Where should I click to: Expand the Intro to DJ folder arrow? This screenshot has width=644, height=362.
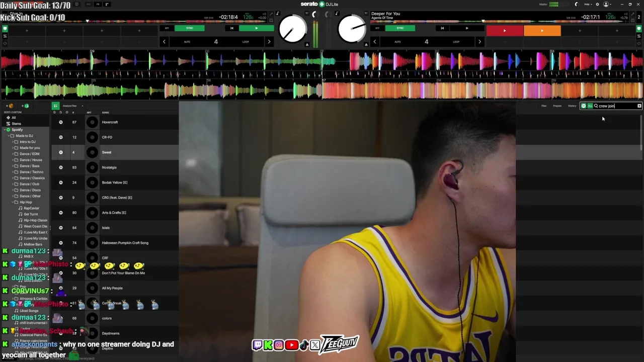[x=12, y=142]
